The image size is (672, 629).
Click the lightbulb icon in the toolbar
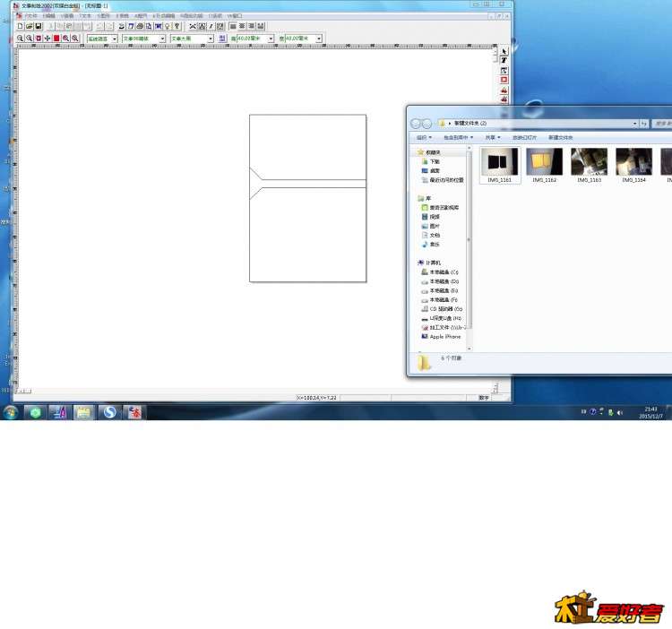point(168,27)
